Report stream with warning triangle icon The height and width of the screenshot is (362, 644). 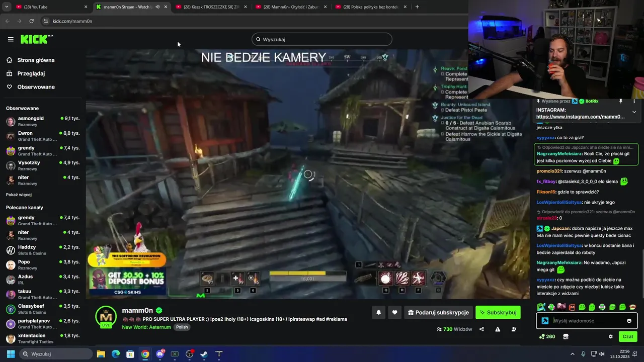[x=498, y=329]
